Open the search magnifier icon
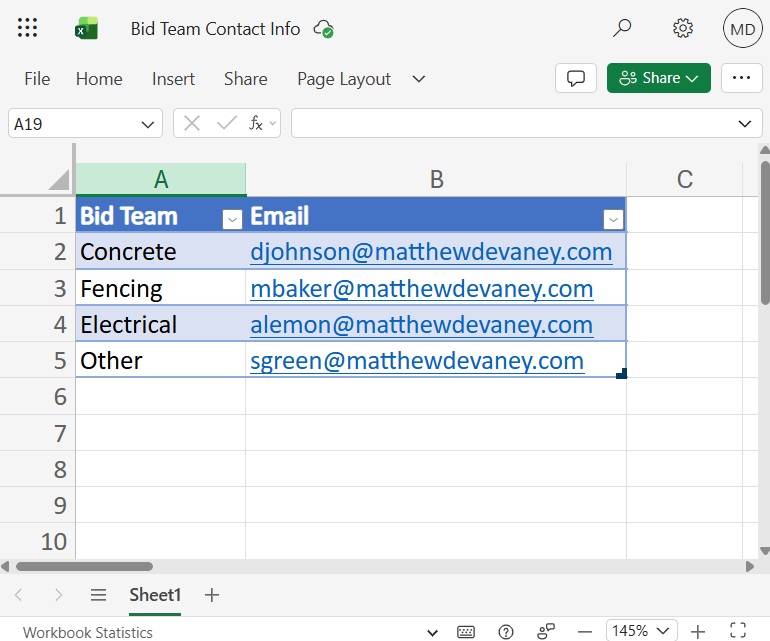Image resolution: width=770 pixels, height=641 pixels. click(x=622, y=28)
